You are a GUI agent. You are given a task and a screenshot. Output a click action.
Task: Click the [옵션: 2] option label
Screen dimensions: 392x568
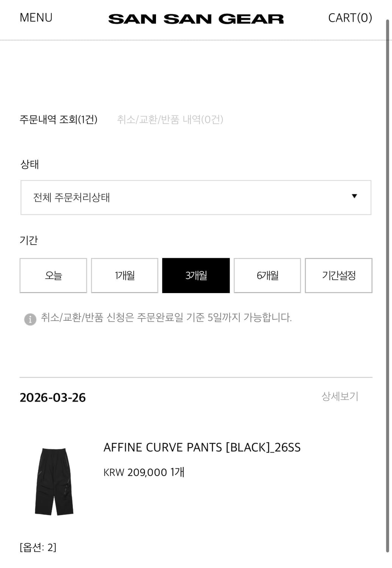coord(38,547)
